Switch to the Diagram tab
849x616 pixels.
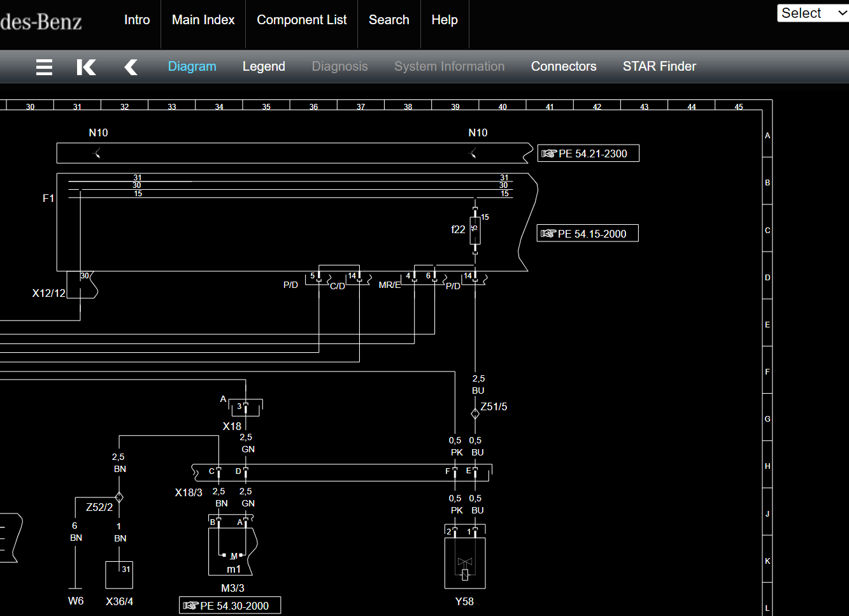192,66
